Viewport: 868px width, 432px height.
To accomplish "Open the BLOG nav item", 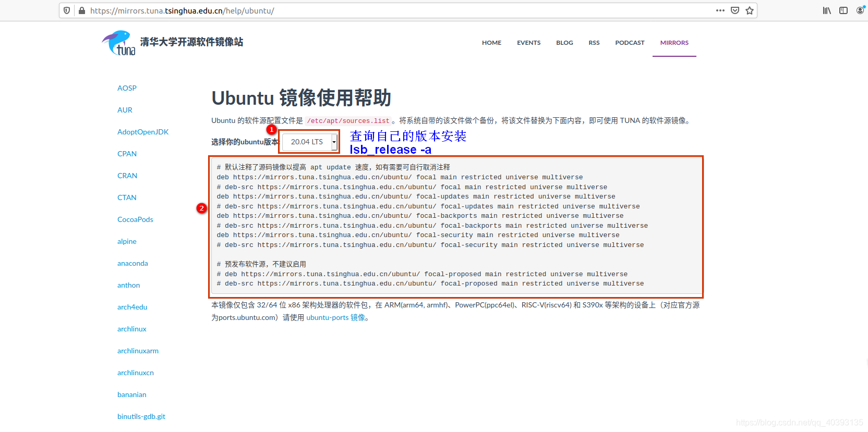I will coord(564,43).
